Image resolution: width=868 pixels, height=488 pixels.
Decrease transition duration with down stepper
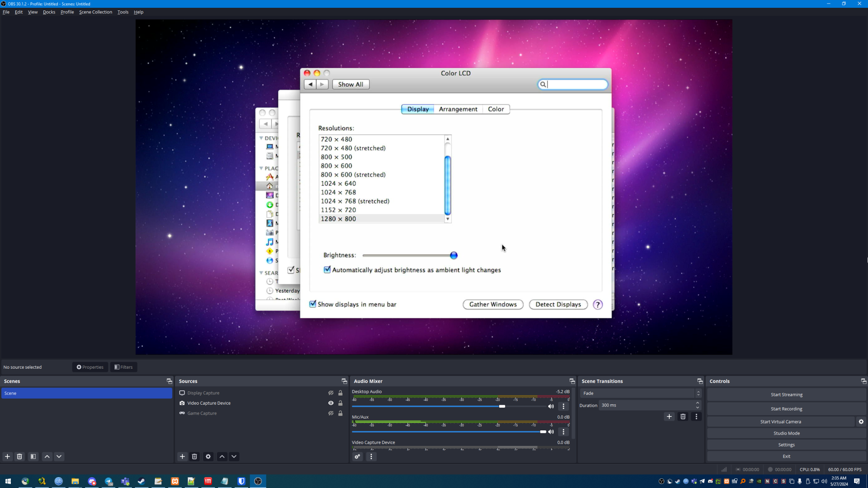(697, 408)
